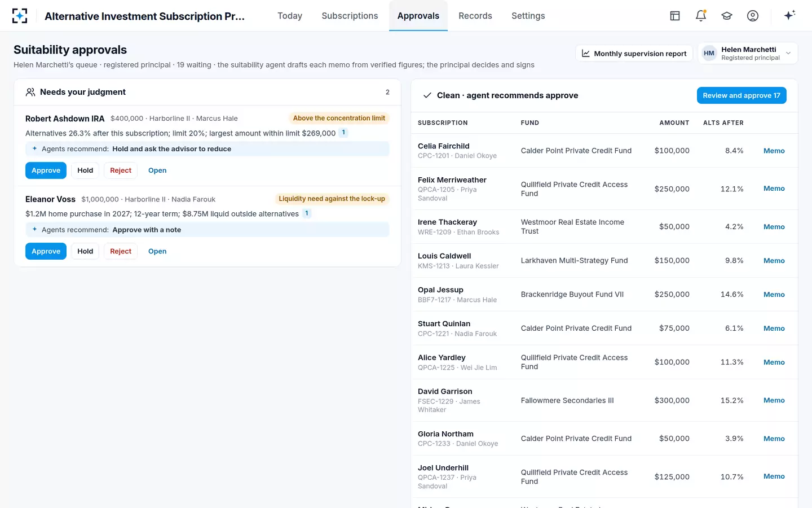
Task: Open the Eleanor Voss details
Action: 157,251
